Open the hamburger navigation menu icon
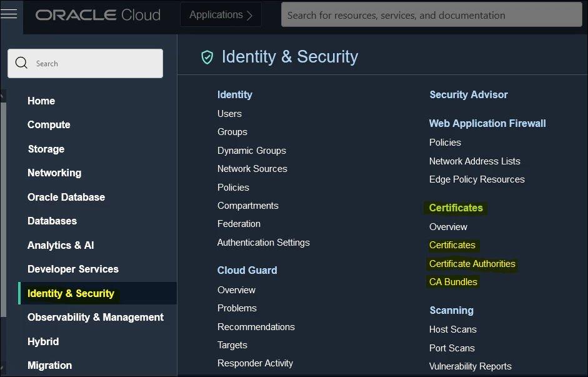The width and height of the screenshot is (588, 377). tap(9, 14)
